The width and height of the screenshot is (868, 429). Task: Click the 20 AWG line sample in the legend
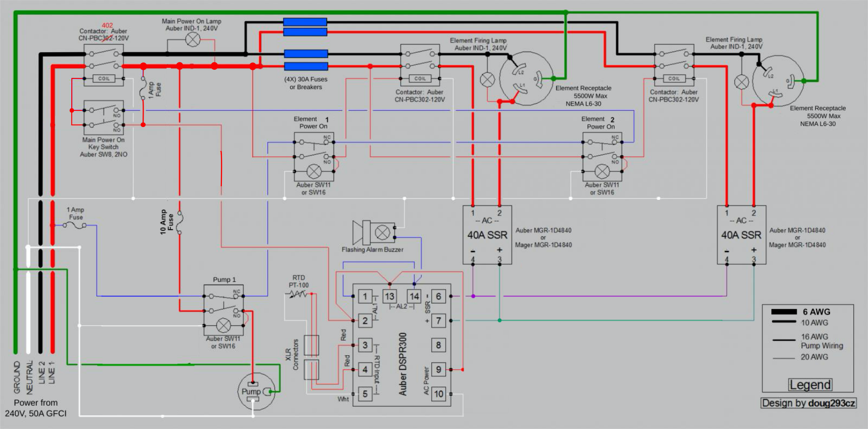pyautogui.click(x=784, y=358)
